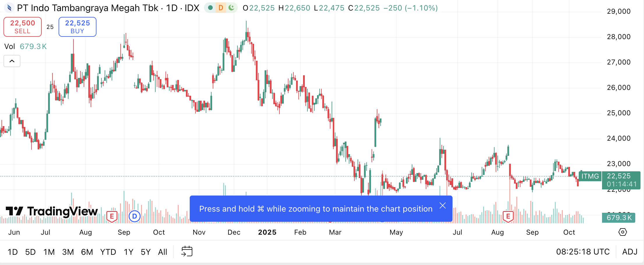Select the 1M time range

49,252
